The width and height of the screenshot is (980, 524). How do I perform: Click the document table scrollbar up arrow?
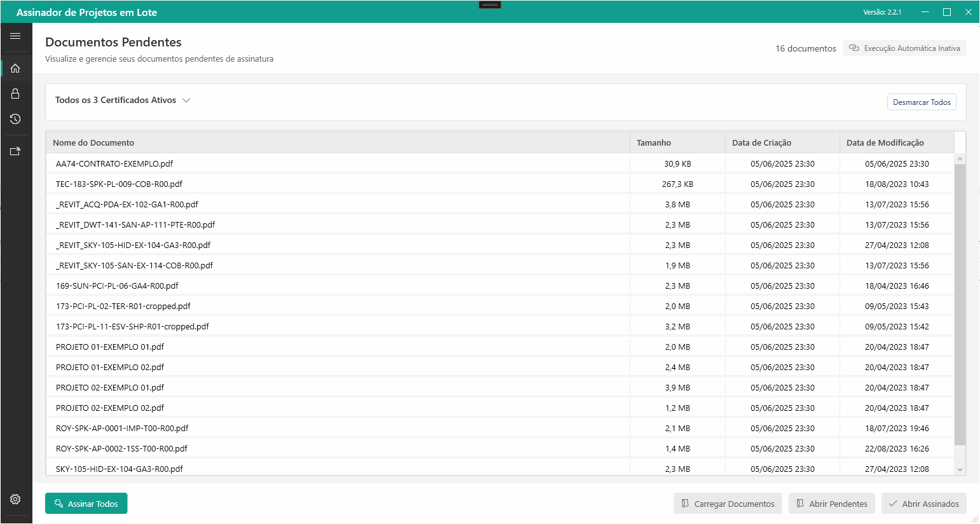tap(960, 158)
